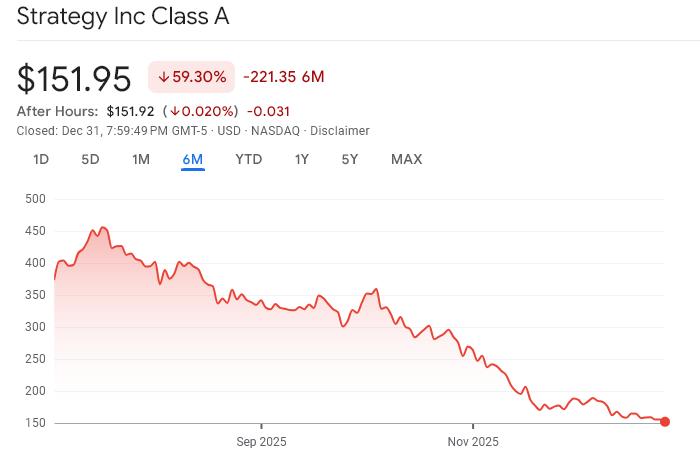Open the 5Y chart range
Screen dimensions: 700x461
(349, 159)
